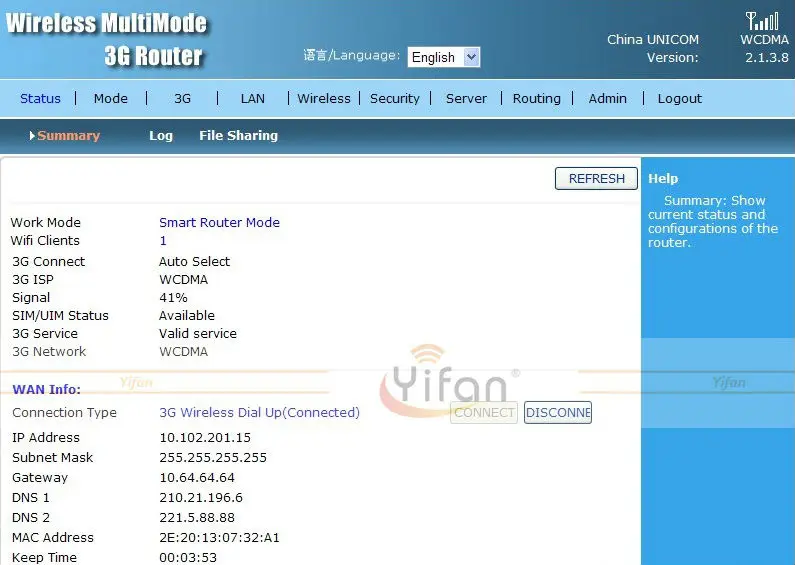795x565 pixels.
Task: Click the Smart Router Mode link
Action: point(219,222)
